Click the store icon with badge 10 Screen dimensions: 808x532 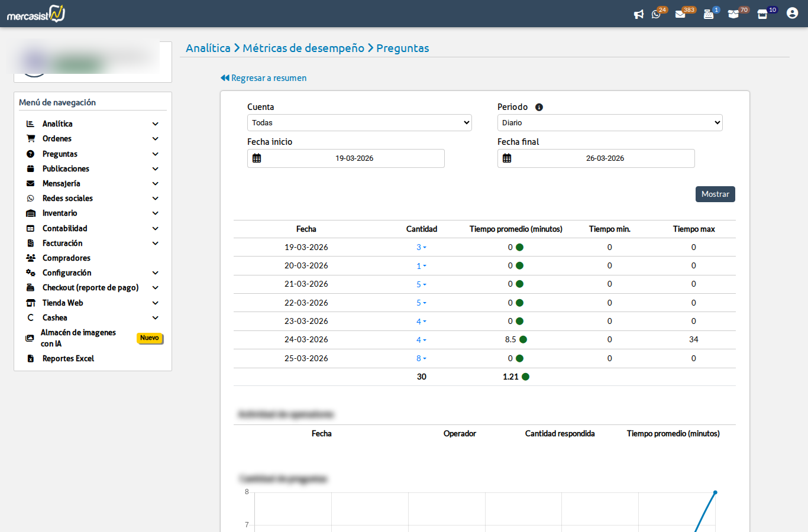click(762, 14)
